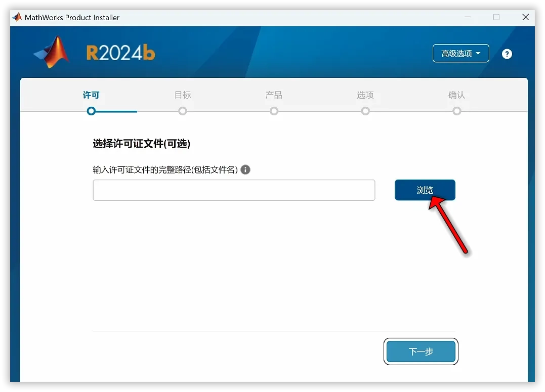Minimize the installer window

(x=468, y=17)
